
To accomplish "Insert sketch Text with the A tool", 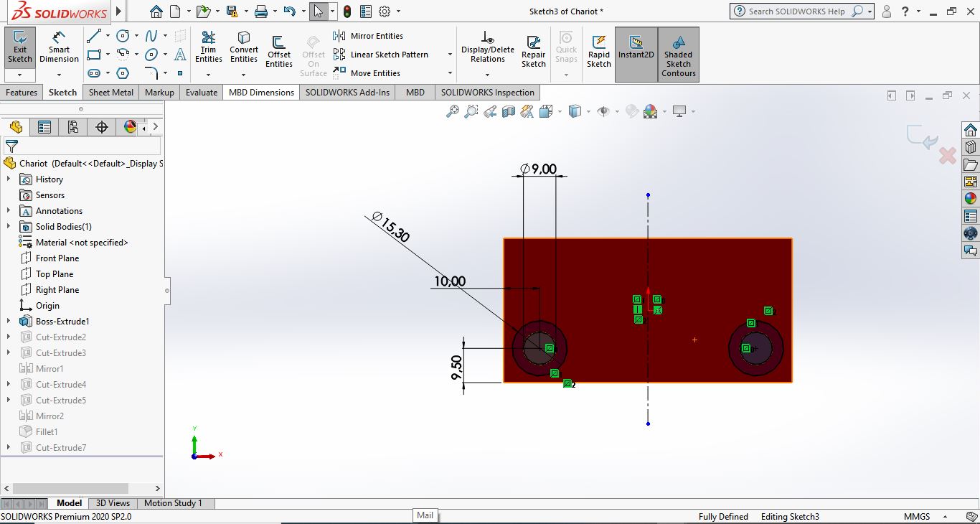I will click(x=180, y=55).
